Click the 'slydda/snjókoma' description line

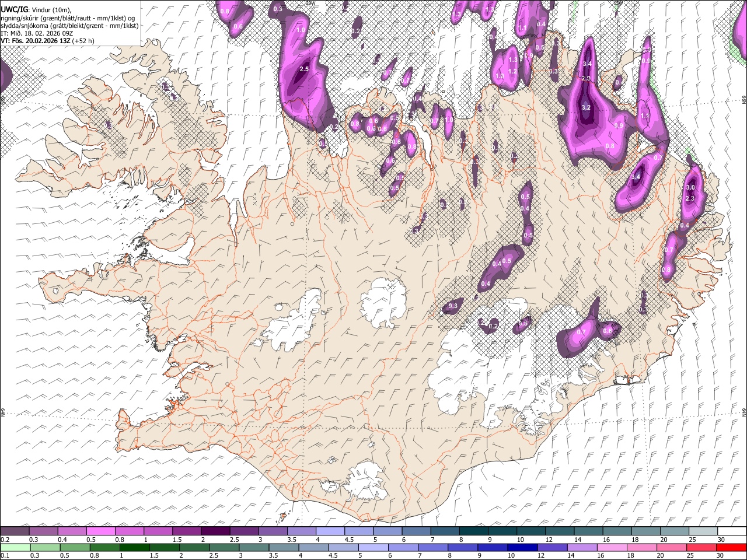coord(69,26)
